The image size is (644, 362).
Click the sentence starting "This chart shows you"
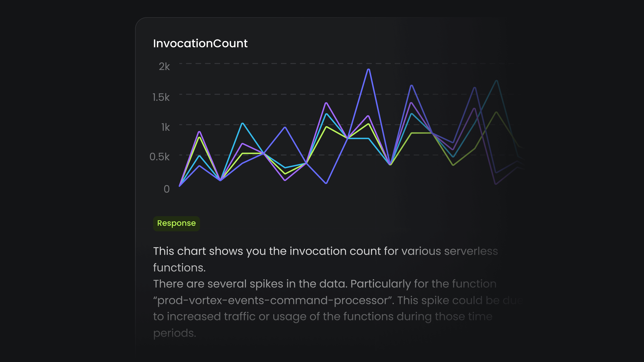[325, 251]
